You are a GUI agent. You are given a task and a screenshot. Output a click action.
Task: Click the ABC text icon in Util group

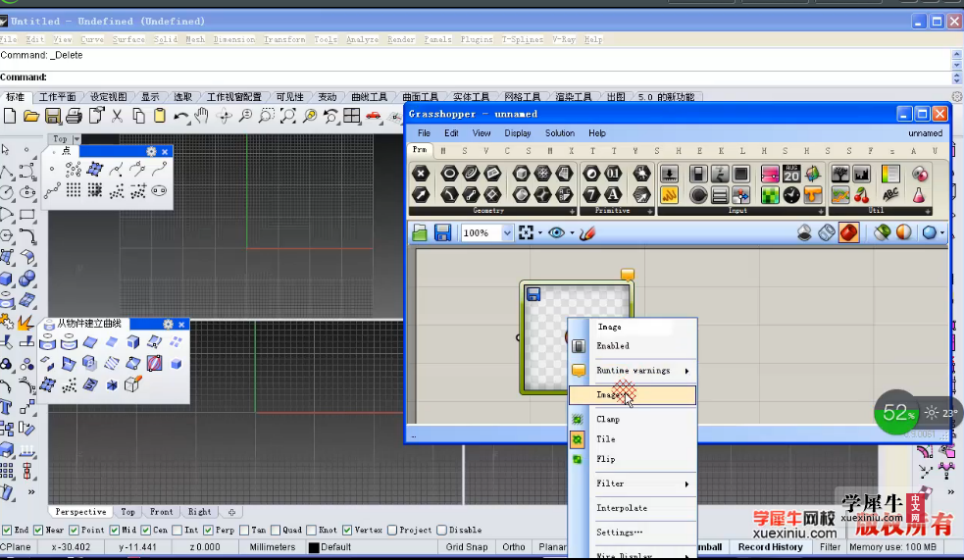(890, 195)
